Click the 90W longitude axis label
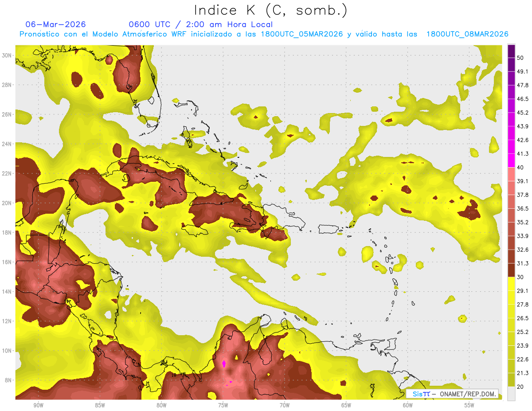Screen dimensions: 532x411 click(x=38, y=405)
